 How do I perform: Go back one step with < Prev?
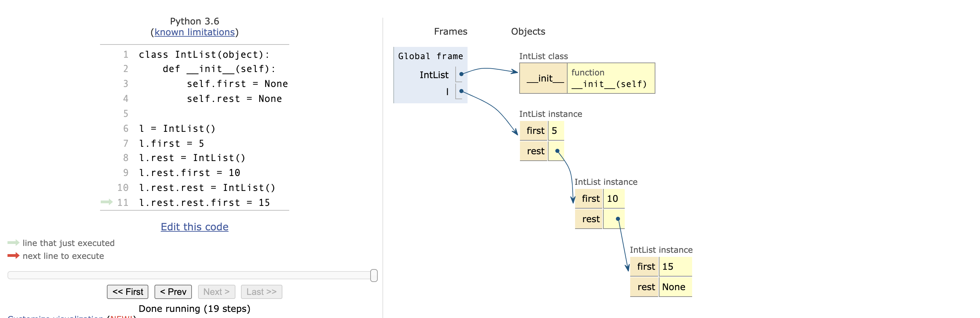point(173,292)
